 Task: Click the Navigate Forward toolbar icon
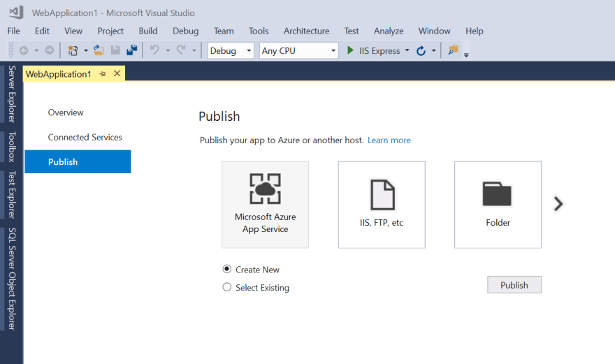pos(50,50)
